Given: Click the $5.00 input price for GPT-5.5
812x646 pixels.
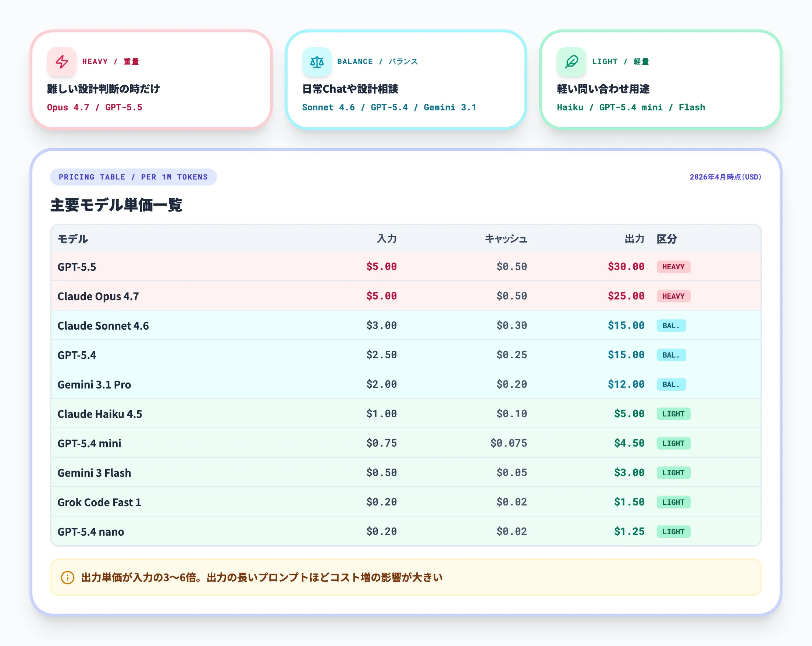Looking at the screenshot, I should [381, 267].
